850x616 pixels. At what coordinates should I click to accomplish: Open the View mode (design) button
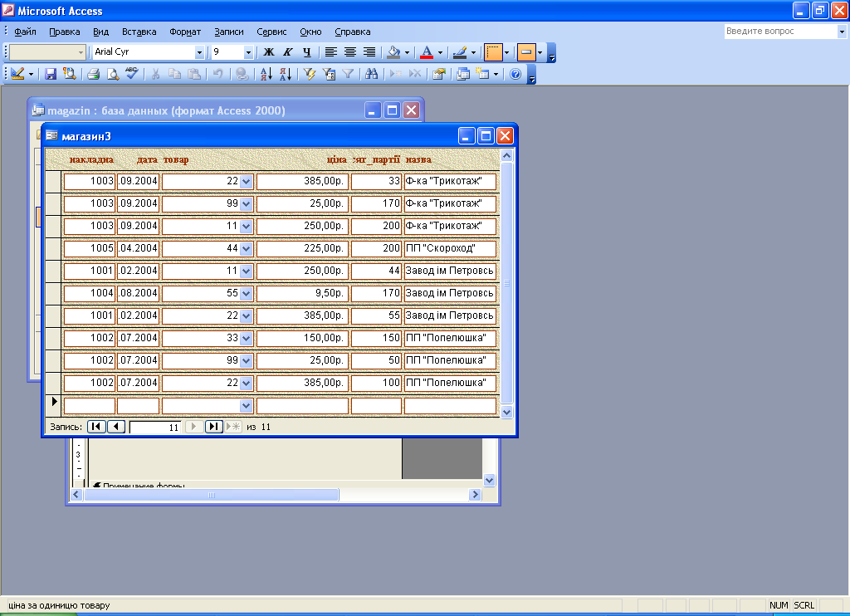(x=17, y=74)
